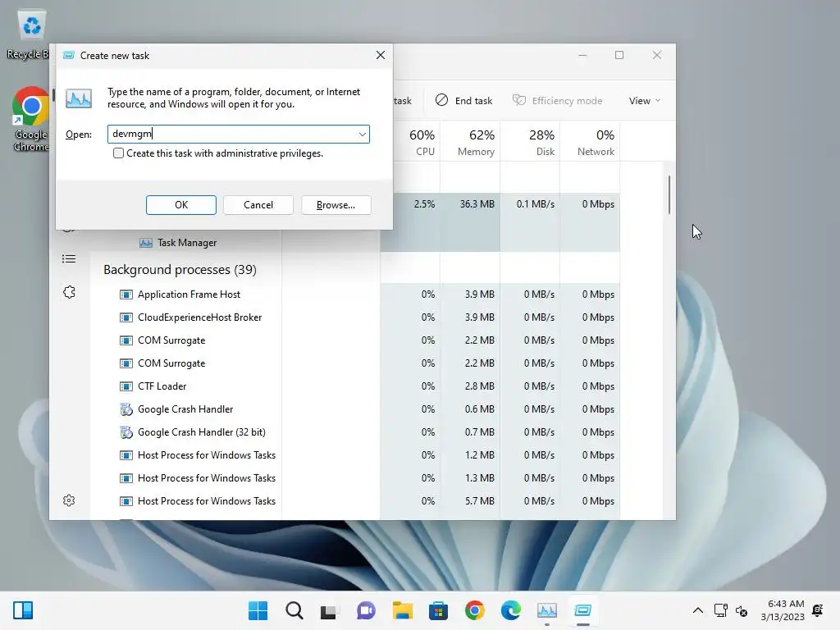The image size is (840, 630).
Task: Click the Background processes (39) header
Action: point(180,269)
